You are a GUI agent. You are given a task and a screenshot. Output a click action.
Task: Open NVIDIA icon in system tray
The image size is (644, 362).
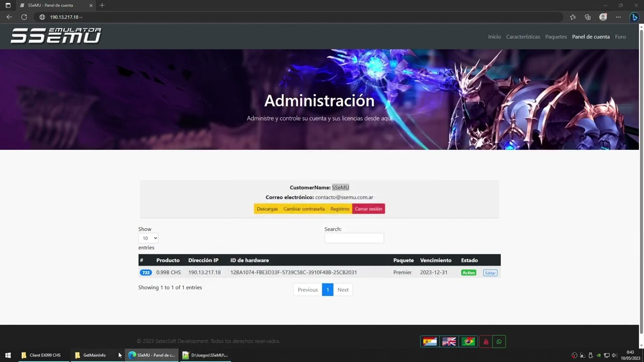[598, 355]
